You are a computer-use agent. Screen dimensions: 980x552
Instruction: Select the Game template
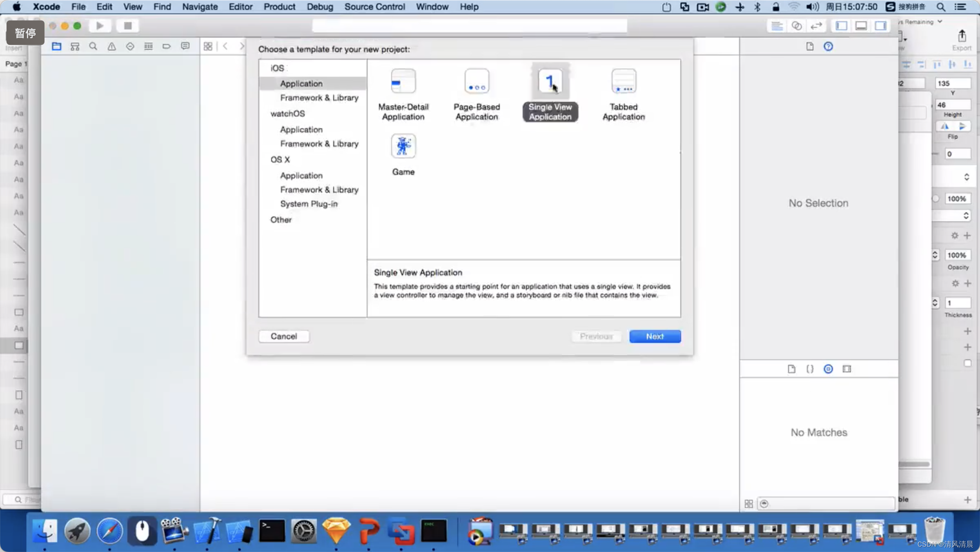point(403,155)
